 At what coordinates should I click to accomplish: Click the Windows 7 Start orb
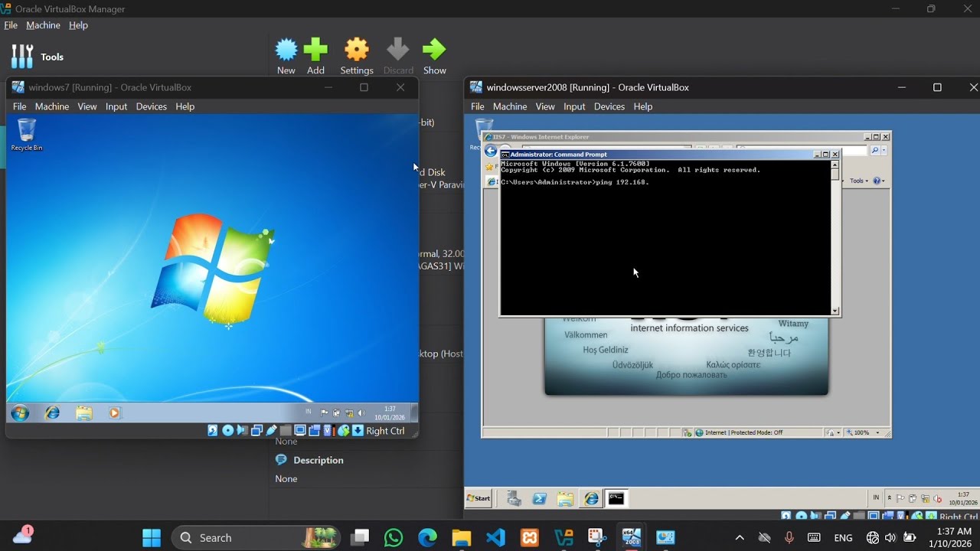20,413
